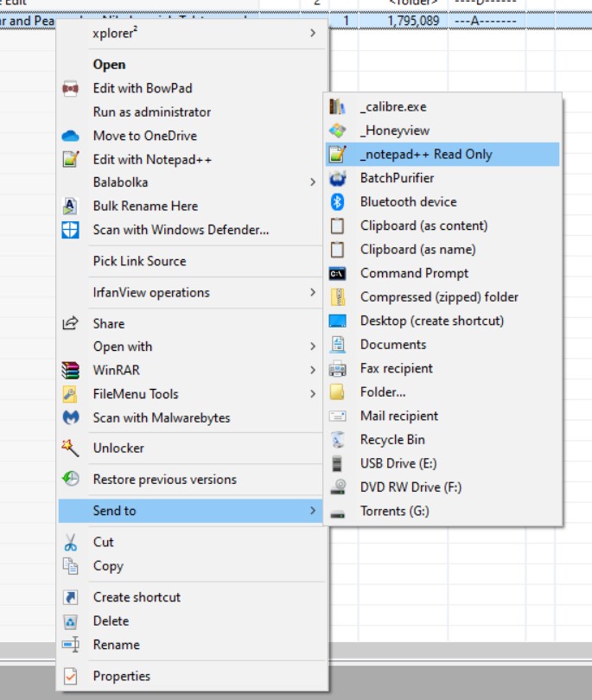
Task: Click the FileMenu Tools wrench icon
Action: [x=70, y=394]
